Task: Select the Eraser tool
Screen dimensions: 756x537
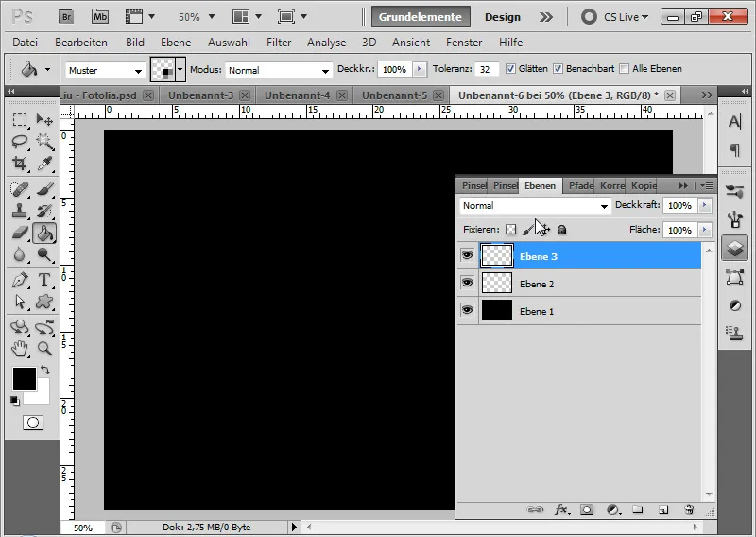Action: [20, 233]
